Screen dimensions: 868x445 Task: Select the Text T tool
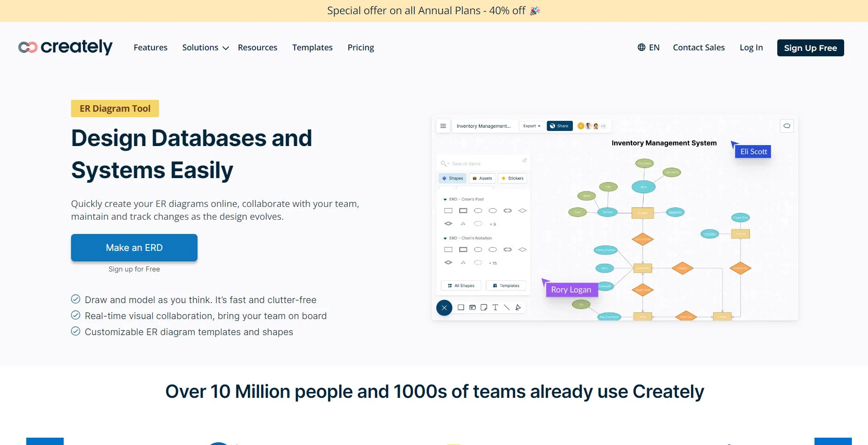[x=495, y=308]
